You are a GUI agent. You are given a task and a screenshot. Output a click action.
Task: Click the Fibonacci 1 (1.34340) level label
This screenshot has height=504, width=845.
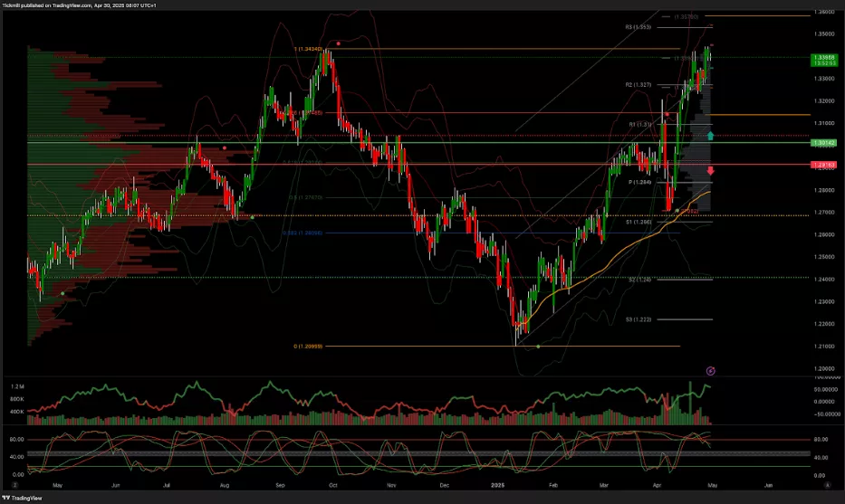pyautogui.click(x=306, y=48)
